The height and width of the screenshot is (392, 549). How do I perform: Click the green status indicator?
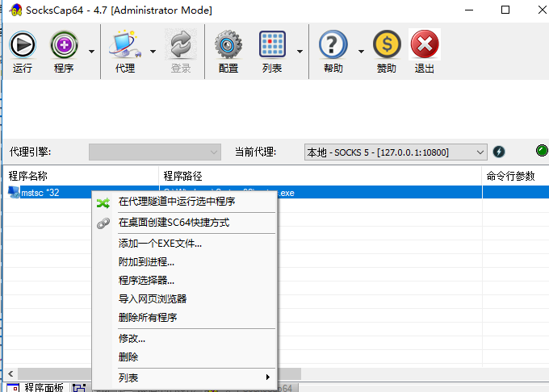pyautogui.click(x=541, y=151)
